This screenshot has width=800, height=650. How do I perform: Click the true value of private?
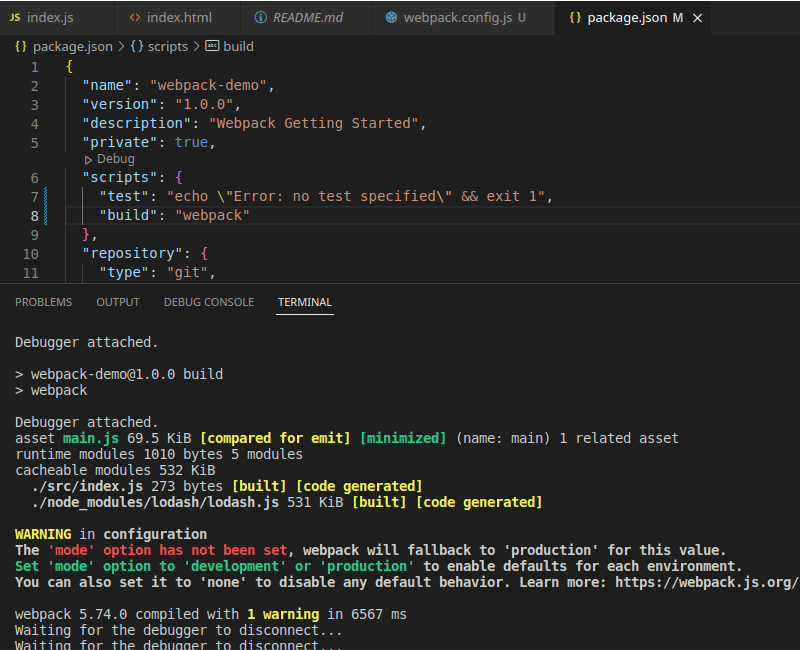point(191,142)
